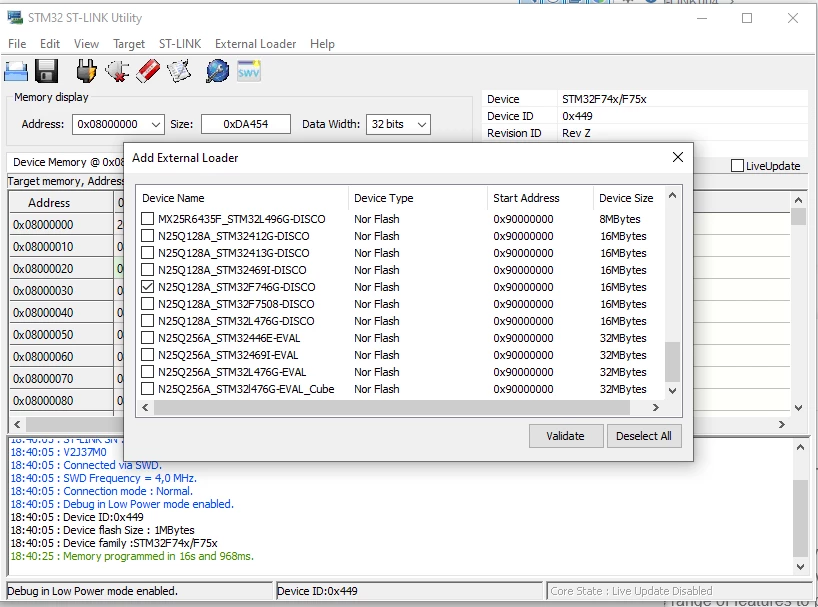Open the Edit menu
The height and width of the screenshot is (607, 818).
click(x=50, y=44)
